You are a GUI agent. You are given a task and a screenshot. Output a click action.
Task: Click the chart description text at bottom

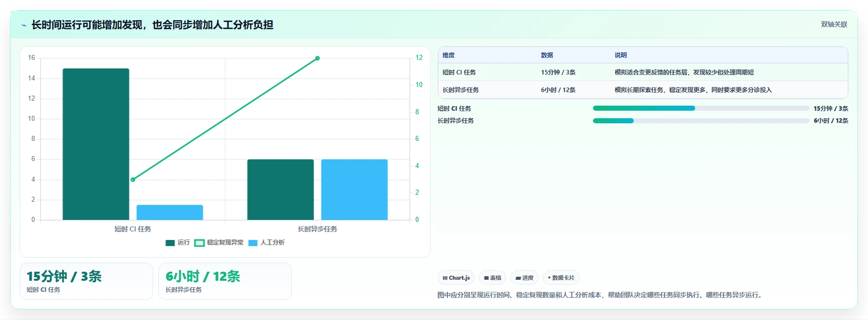tap(601, 295)
